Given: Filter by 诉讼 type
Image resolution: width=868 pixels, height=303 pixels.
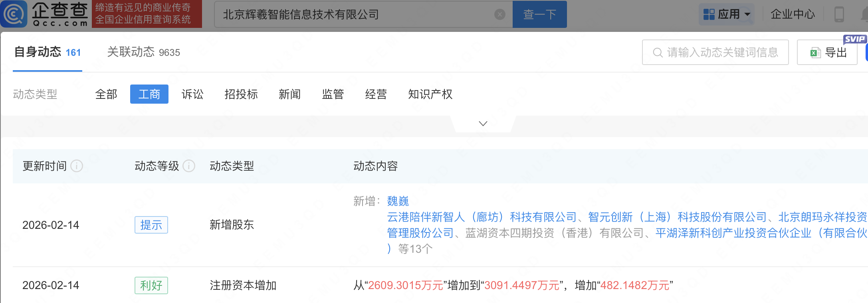Looking at the screenshot, I should pyautogui.click(x=192, y=94).
